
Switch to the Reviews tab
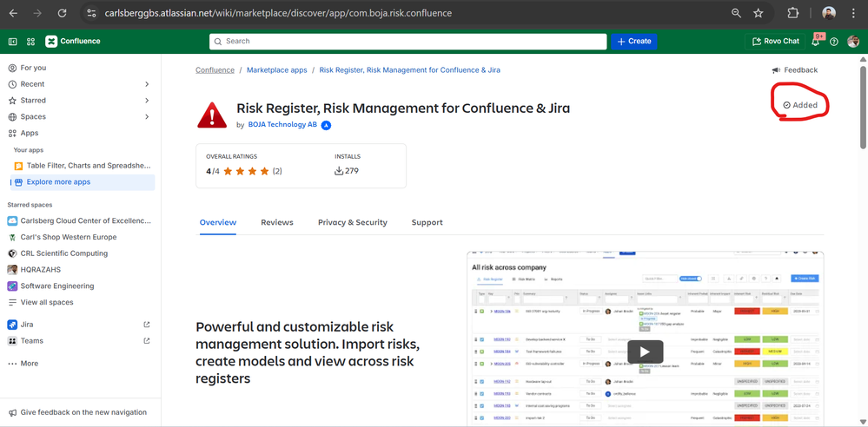click(277, 222)
